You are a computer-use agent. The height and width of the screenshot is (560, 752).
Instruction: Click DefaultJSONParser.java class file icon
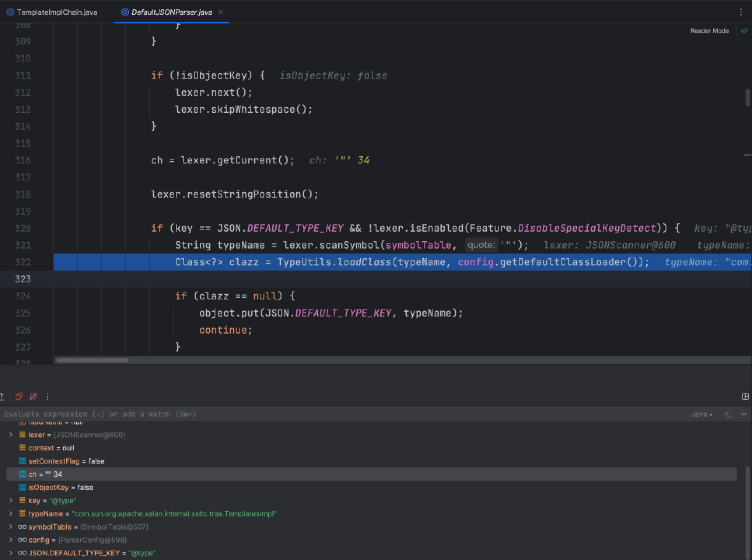click(125, 12)
